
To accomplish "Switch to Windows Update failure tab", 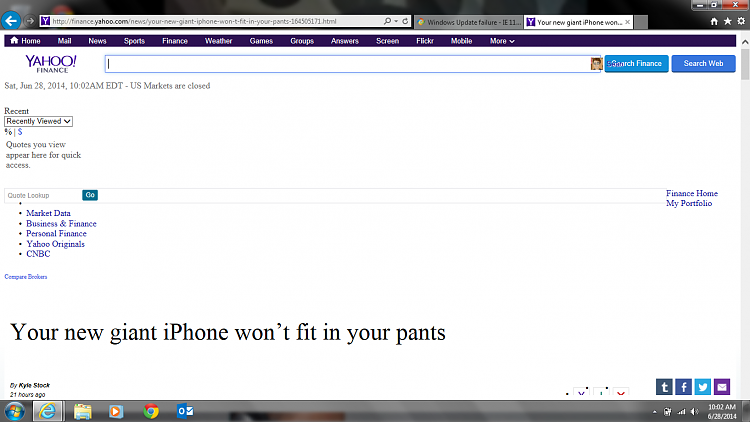I will click(468, 22).
